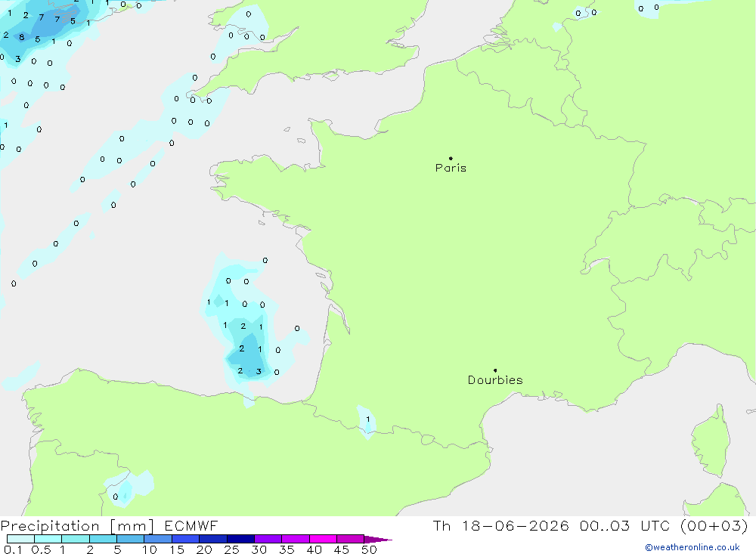Pick the 40–45 mm legend swatch
Image resolution: width=756 pixels, height=554 pixels.
pyautogui.click(x=323, y=539)
